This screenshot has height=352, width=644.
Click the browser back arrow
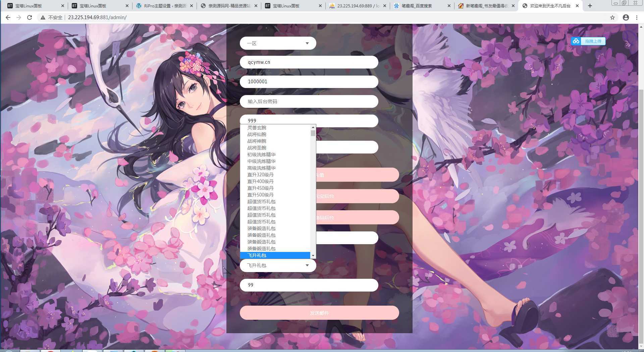pos(8,17)
